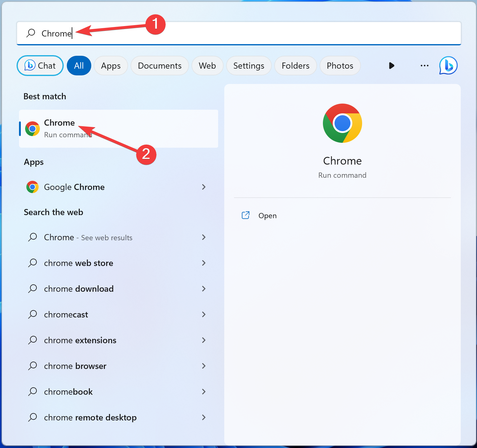Switch to the Apps filter tab
The height and width of the screenshot is (448, 477).
111,66
